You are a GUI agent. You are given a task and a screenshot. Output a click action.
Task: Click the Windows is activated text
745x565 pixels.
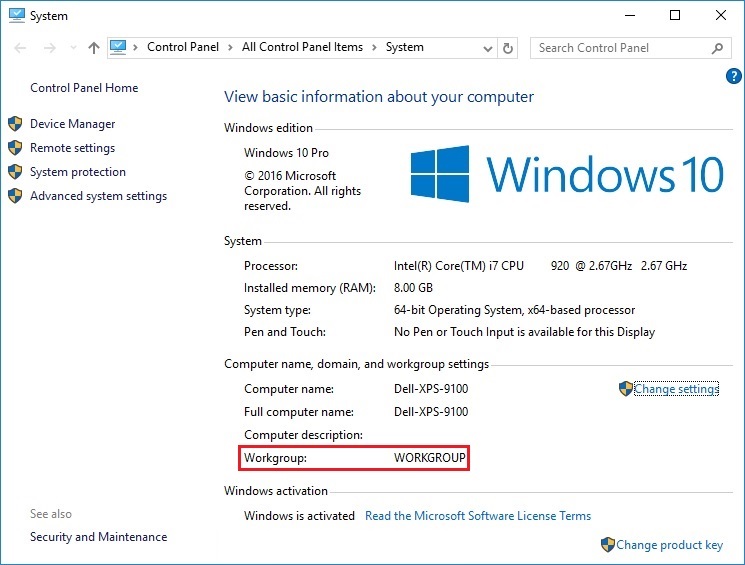(x=299, y=516)
